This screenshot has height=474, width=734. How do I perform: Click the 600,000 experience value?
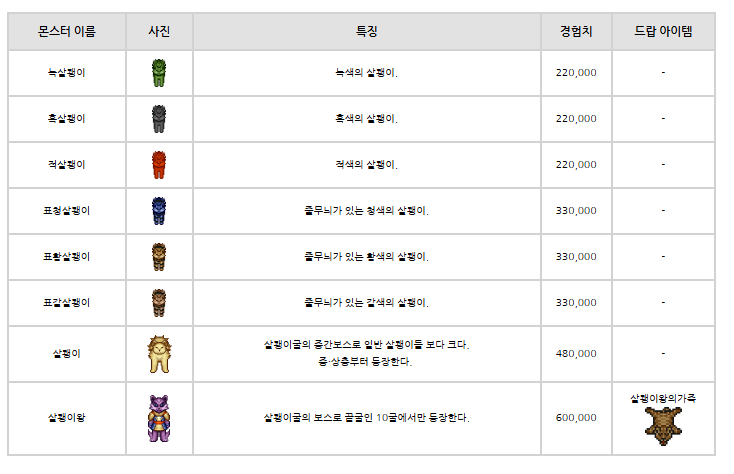[x=576, y=418]
